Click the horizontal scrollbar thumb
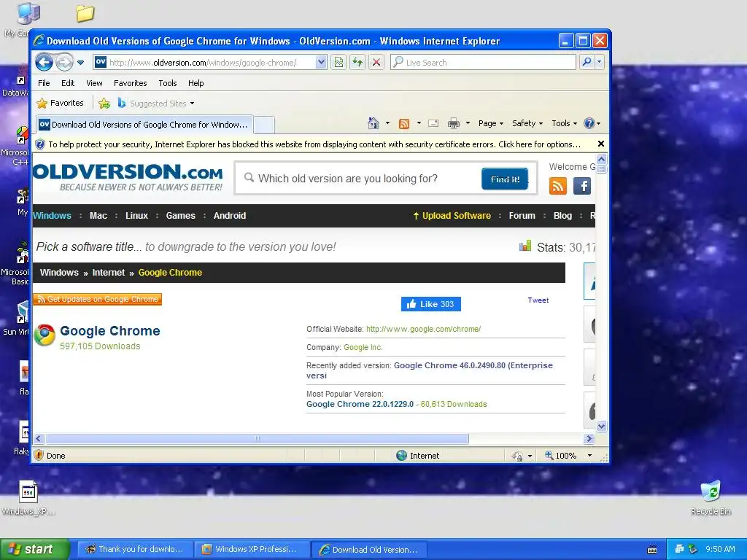Image resolution: width=747 pixels, height=560 pixels. 257,438
